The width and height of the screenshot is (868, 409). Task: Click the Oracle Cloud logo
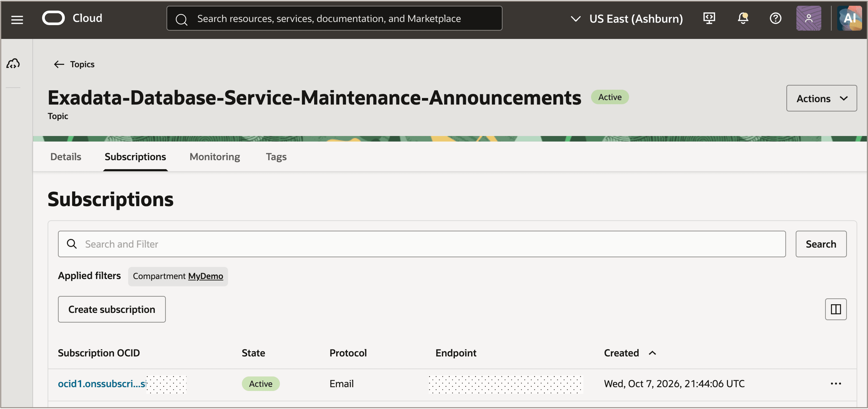click(x=72, y=18)
